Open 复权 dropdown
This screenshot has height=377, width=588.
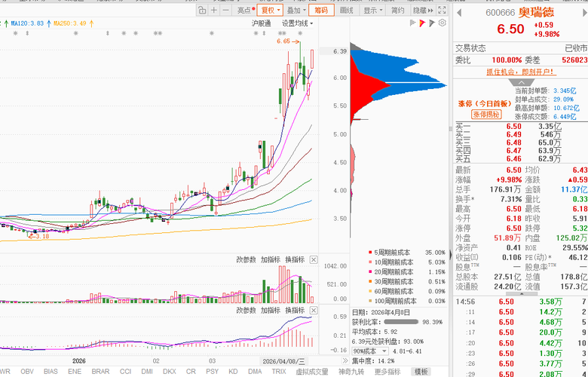pyautogui.click(x=270, y=10)
